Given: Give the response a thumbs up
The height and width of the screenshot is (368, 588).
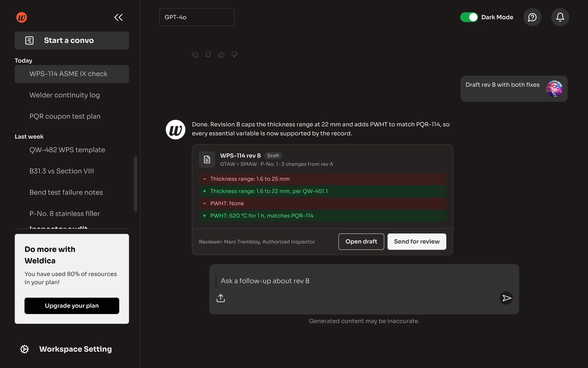Looking at the screenshot, I should click(x=221, y=54).
